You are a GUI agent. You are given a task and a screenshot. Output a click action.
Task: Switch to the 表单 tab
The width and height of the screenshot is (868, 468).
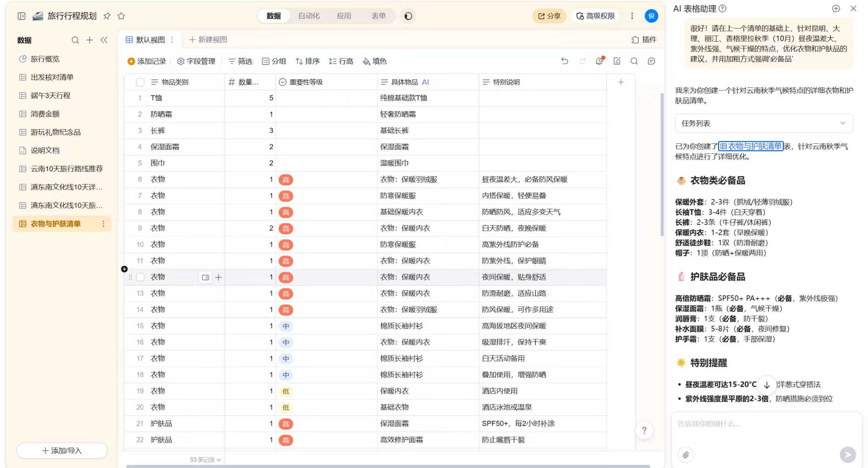tap(379, 16)
